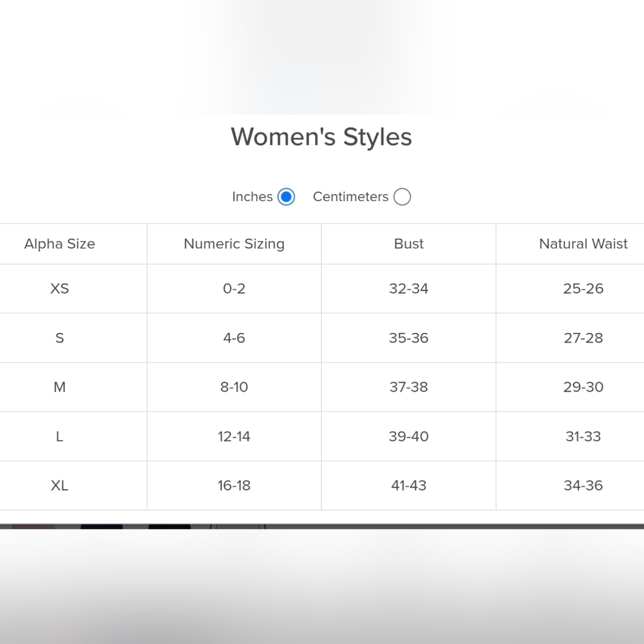Select the Centimeters radio button
The height and width of the screenshot is (644, 644).
(x=402, y=196)
